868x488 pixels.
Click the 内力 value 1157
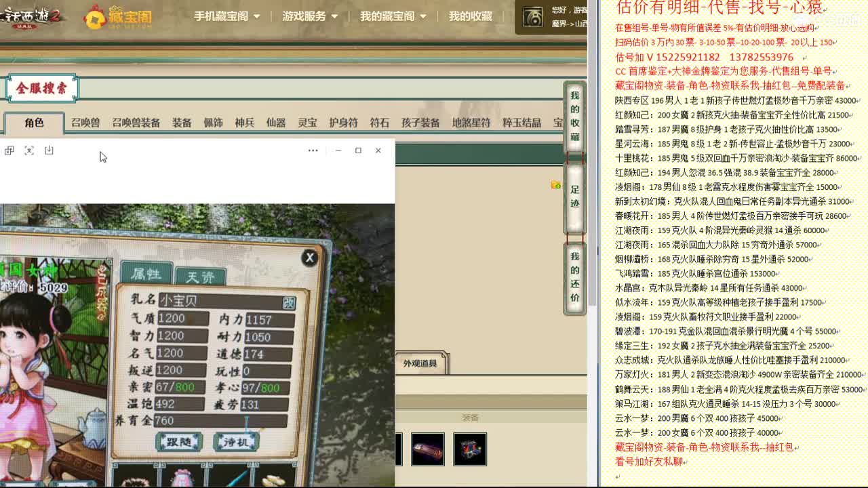(x=269, y=319)
